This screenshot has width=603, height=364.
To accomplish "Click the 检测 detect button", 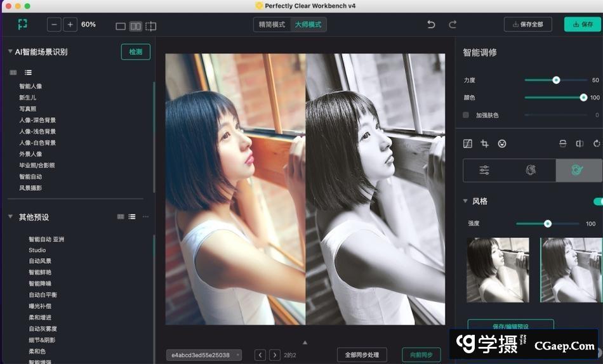I will coord(135,52).
